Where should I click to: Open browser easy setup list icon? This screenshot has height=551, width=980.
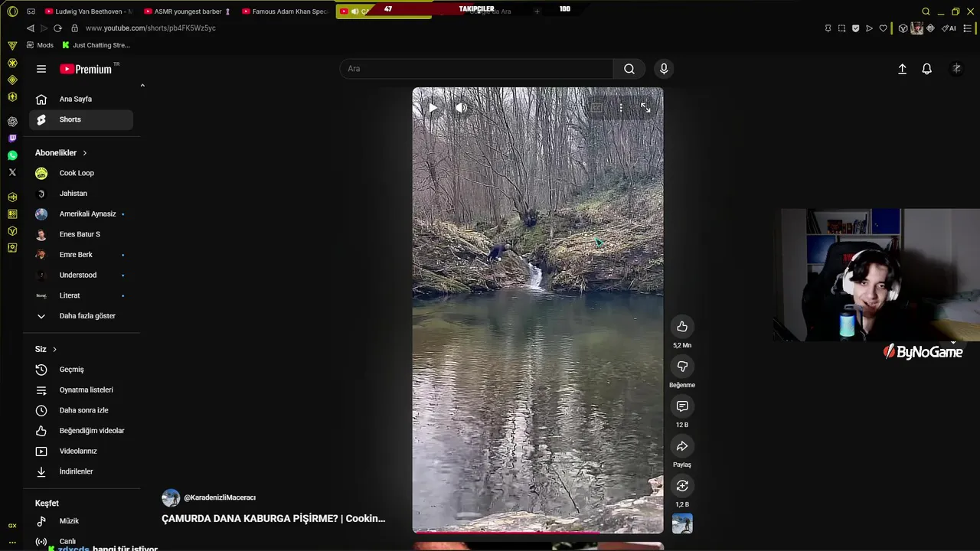pos(968,28)
